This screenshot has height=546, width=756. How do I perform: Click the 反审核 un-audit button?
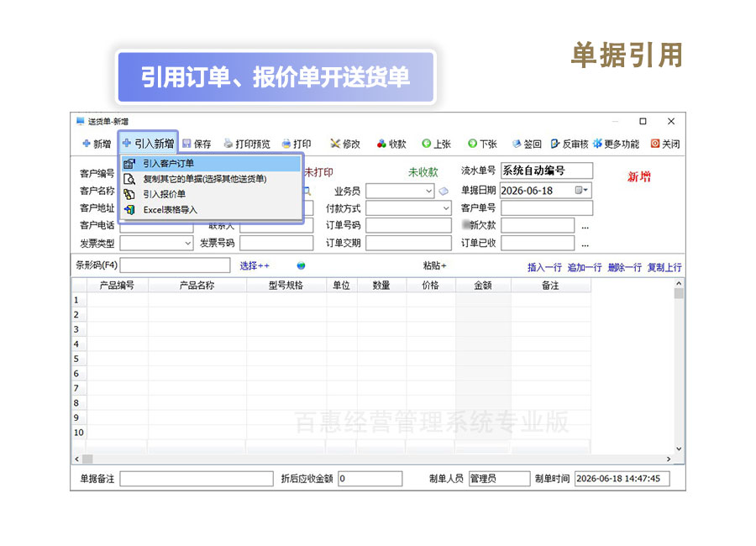point(570,144)
